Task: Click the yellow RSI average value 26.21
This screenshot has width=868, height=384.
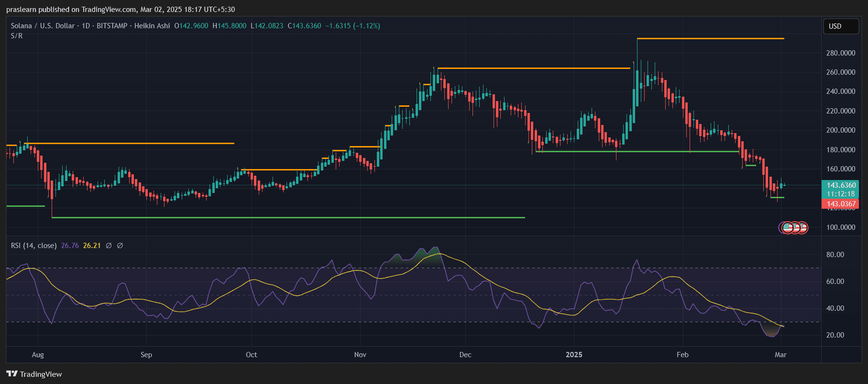Action: click(x=92, y=246)
